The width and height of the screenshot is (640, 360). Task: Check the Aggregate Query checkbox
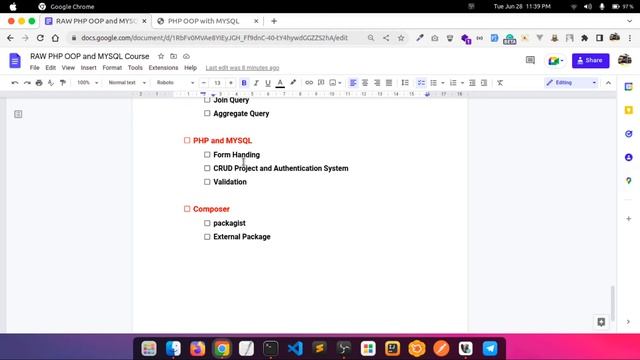coord(207,113)
